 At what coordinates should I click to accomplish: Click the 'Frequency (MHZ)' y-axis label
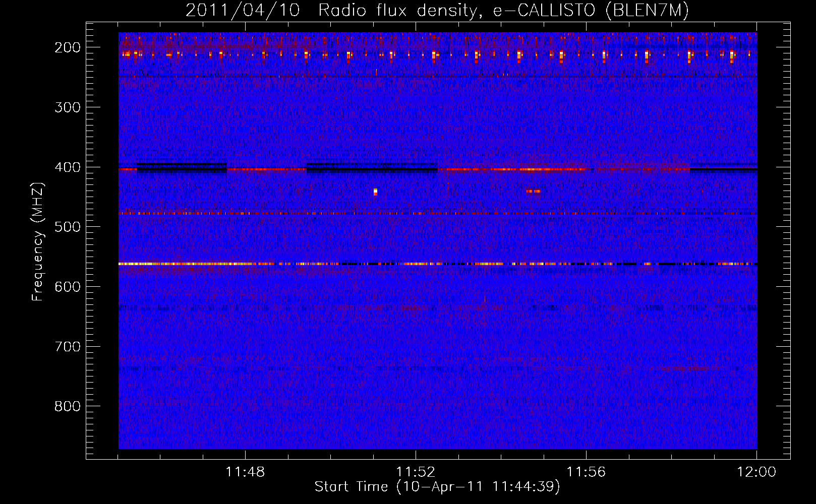[38, 242]
